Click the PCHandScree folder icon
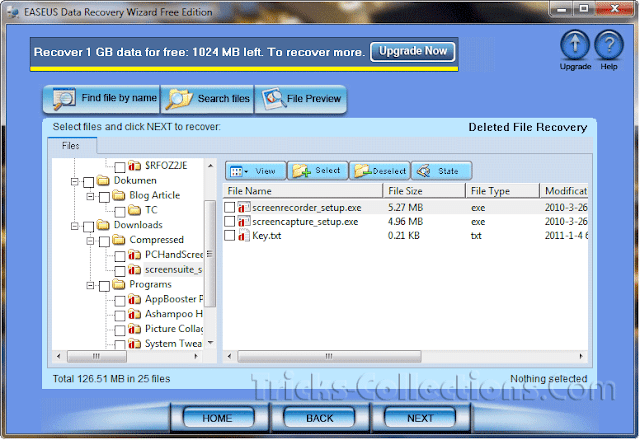The width and height of the screenshot is (640, 440). point(135,255)
